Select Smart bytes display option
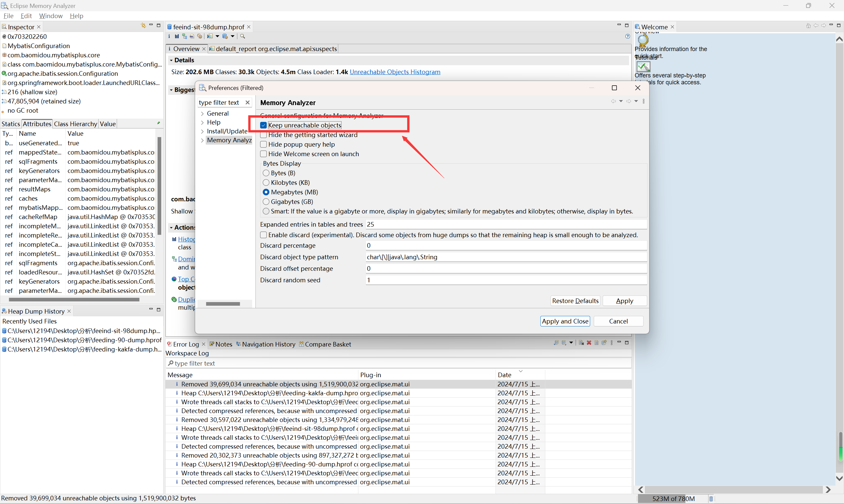Viewport: 844px width, 504px height. pos(266,211)
